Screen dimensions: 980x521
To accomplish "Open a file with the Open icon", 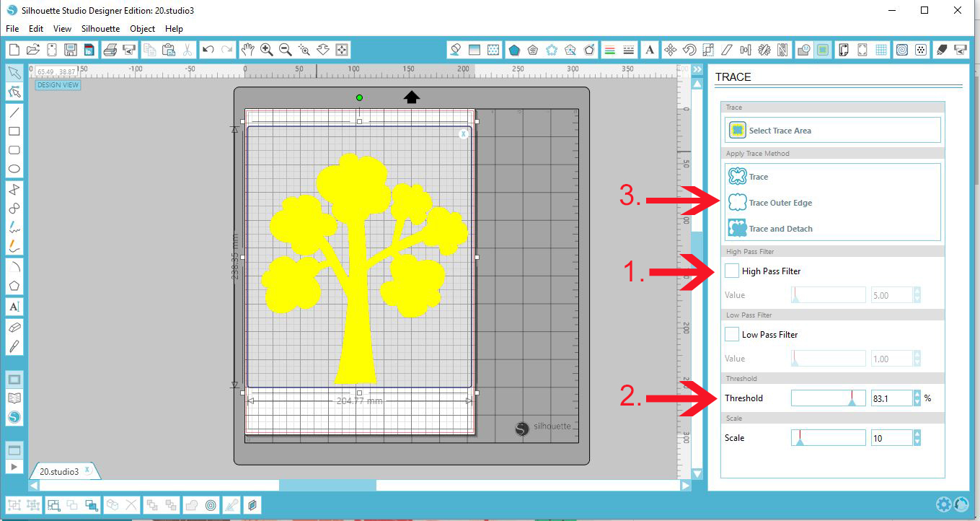I will [x=32, y=49].
